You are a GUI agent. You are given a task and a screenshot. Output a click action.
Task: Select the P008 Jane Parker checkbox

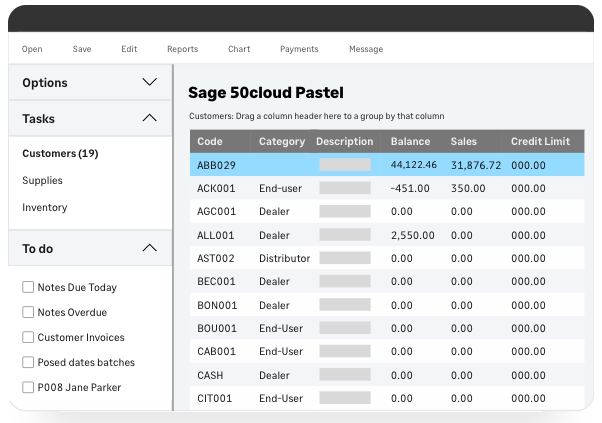(x=28, y=388)
